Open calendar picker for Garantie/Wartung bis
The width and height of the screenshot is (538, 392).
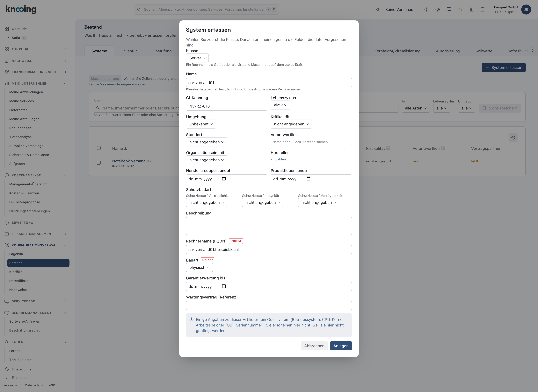pos(224,286)
